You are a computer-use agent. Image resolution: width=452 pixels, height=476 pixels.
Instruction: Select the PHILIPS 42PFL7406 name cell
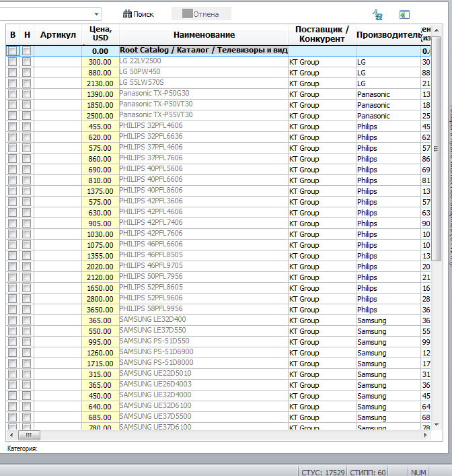[204, 223]
